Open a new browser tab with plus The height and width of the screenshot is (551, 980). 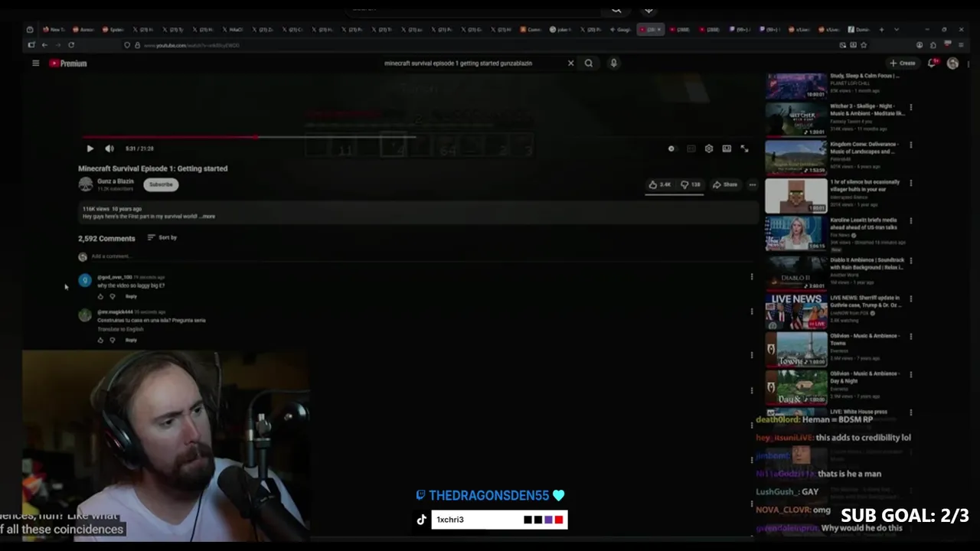881,30
